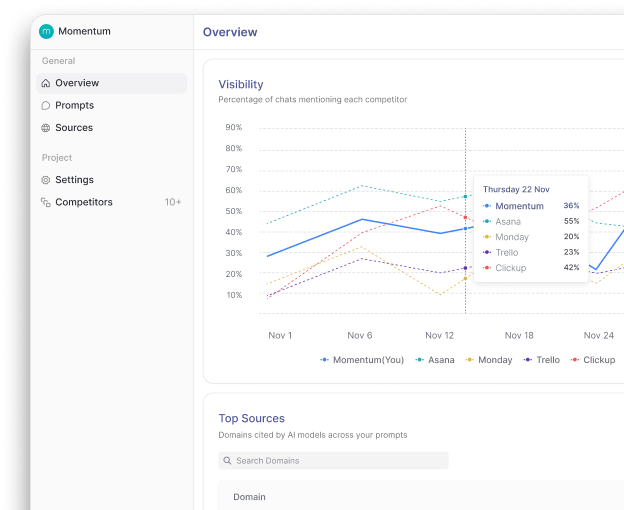Go to the Sources sidebar item
Screen dimensions: 624x510
[111, 128]
